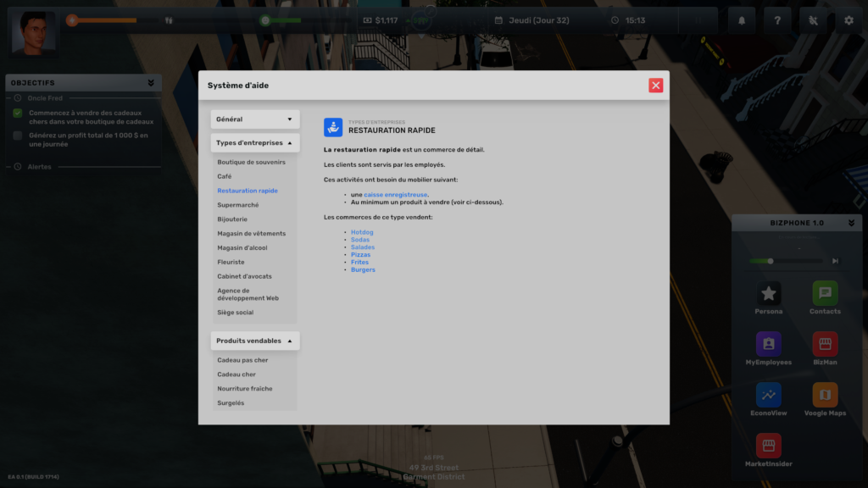
Task: Select Cadeau cher topic
Action: [x=236, y=374]
